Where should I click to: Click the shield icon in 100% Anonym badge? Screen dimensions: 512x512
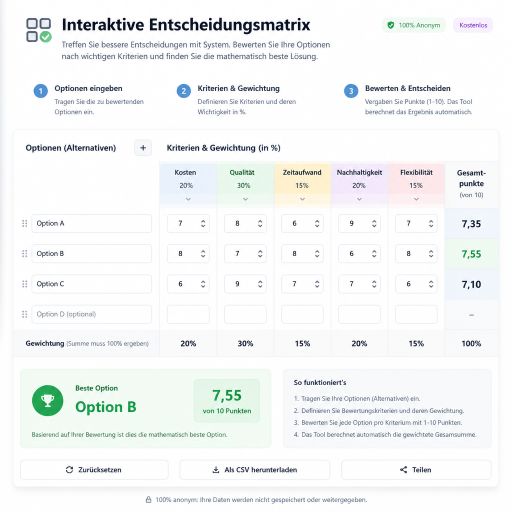[x=391, y=25]
